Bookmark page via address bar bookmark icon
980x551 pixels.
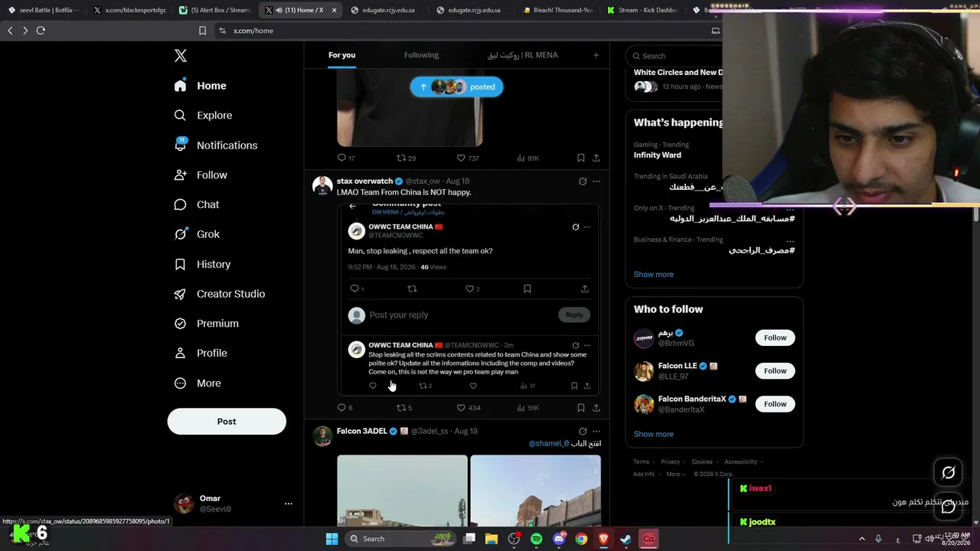[x=202, y=31]
